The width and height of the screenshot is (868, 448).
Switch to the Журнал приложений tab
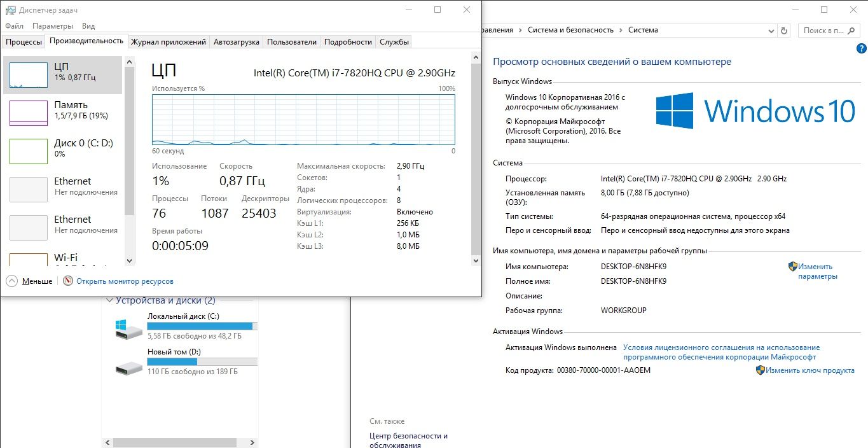[x=169, y=42]
